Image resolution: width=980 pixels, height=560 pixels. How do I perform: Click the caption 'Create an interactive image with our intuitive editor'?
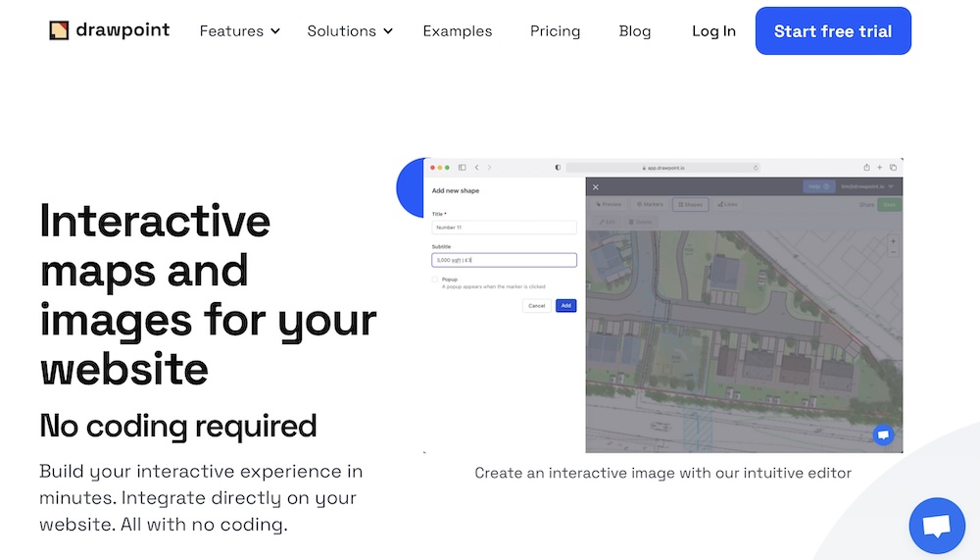(663, 473)
